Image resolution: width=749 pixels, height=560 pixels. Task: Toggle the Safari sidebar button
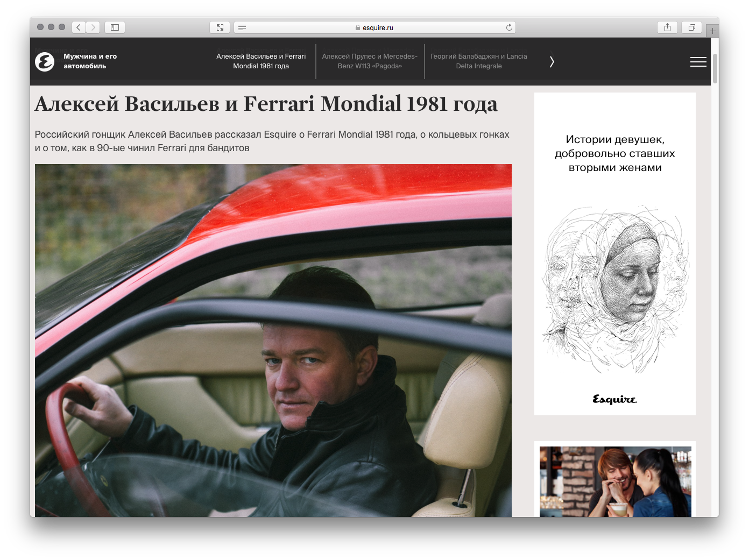[x=115, y=27]
